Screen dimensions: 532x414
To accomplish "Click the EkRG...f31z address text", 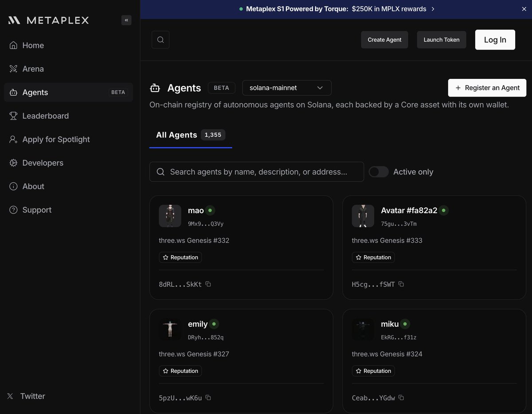I will (x=399, y=337).
